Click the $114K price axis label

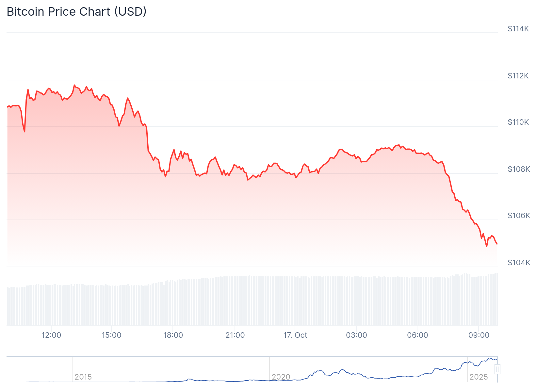518,29
